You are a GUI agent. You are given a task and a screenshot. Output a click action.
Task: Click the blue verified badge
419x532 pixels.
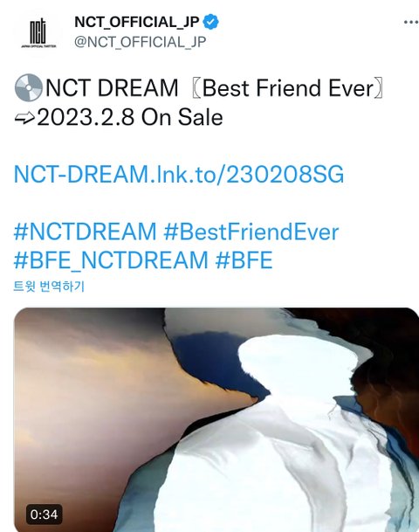coord(210,22)
